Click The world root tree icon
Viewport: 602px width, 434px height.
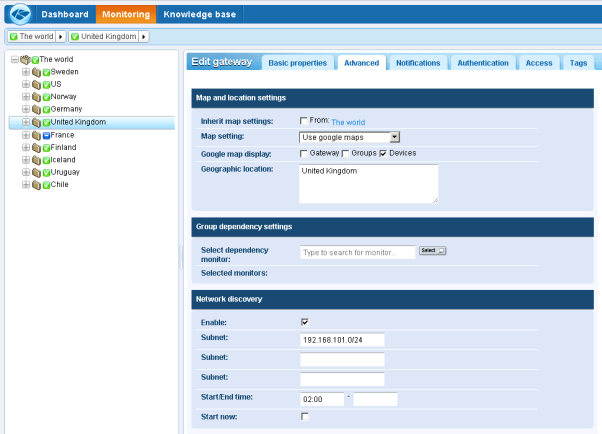pos(24,60)
